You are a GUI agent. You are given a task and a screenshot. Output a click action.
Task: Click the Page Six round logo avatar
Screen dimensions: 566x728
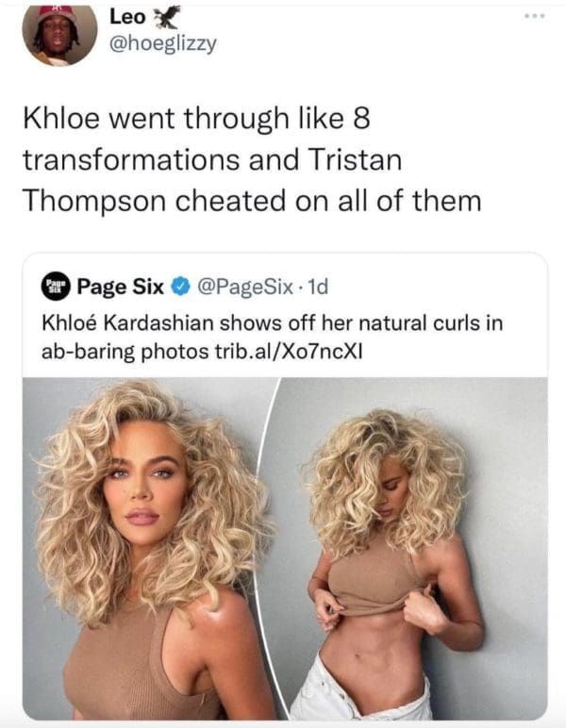56,287
